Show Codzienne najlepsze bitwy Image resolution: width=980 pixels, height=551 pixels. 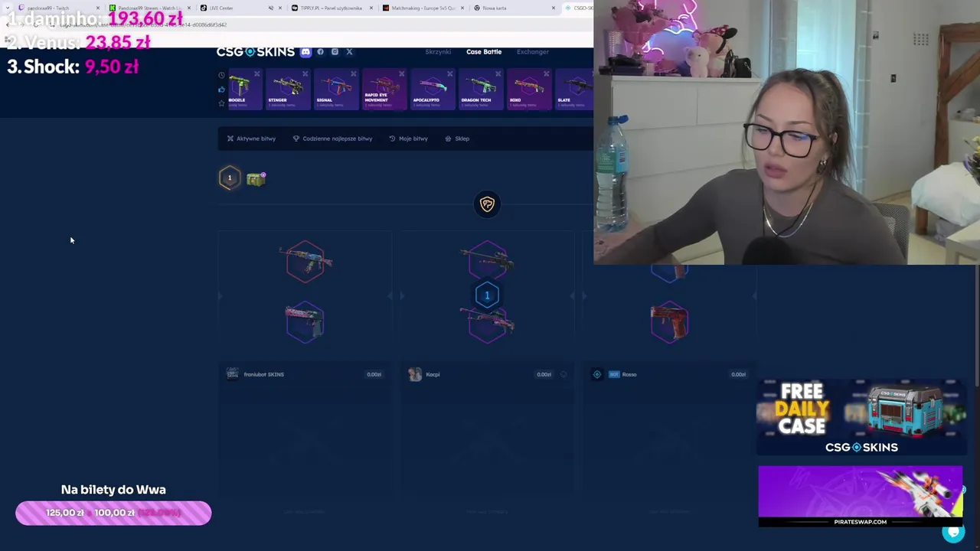click(332, 139)
